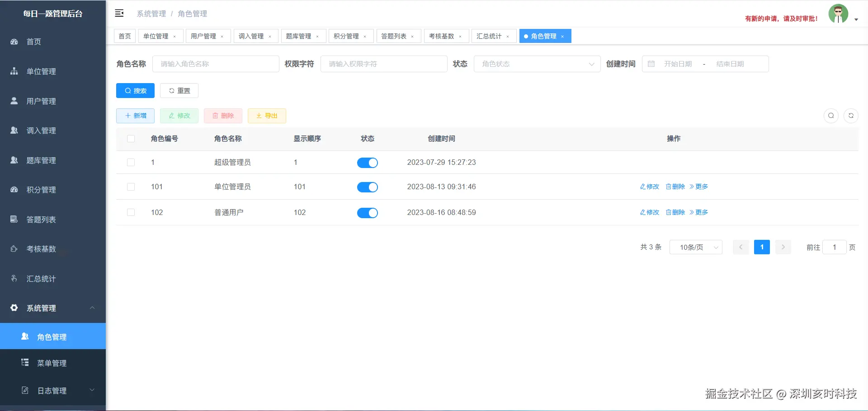The width and height of the screenshot is (868, 411).
Task: Click the 搜索 search button
Action: 135,91
